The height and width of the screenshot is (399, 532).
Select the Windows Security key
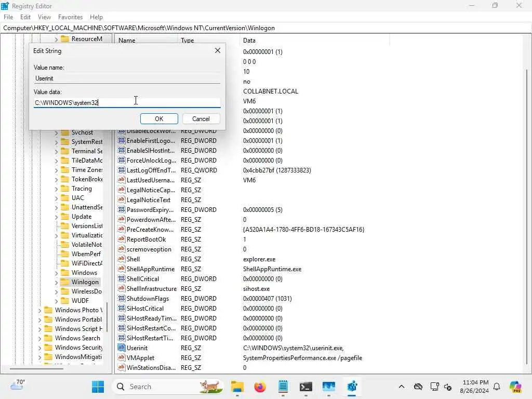[x=78, y=347]
